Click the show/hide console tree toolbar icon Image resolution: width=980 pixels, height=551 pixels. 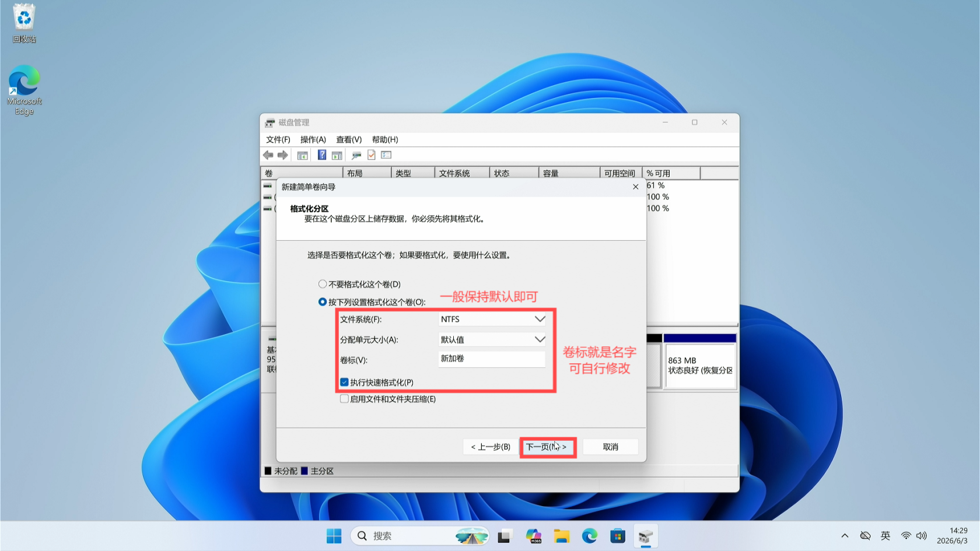pos(302,155)
